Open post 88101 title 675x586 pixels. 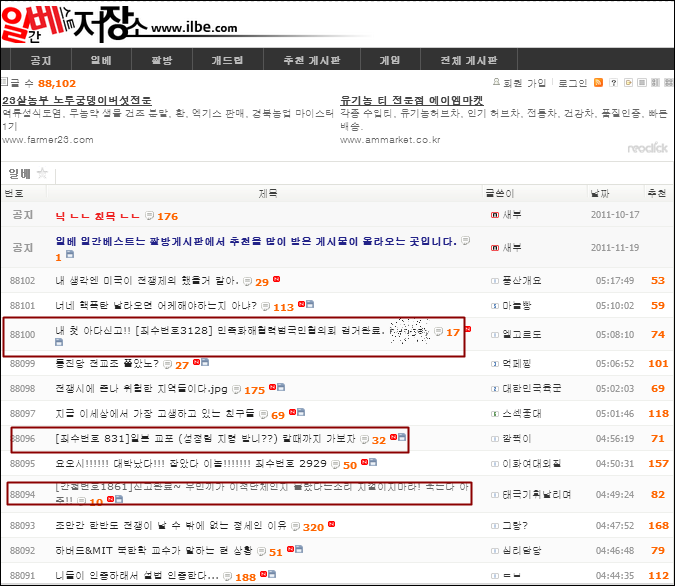(156, 305)
